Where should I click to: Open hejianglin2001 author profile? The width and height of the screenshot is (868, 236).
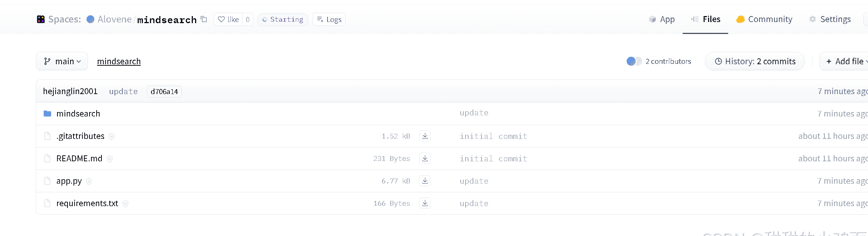70,91
